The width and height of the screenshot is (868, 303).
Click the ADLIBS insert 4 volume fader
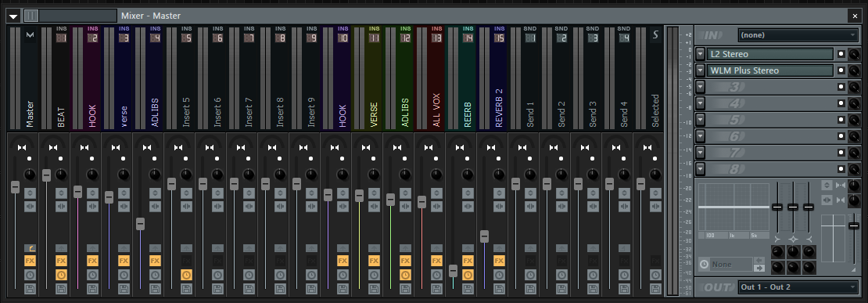tap(141, 224)
